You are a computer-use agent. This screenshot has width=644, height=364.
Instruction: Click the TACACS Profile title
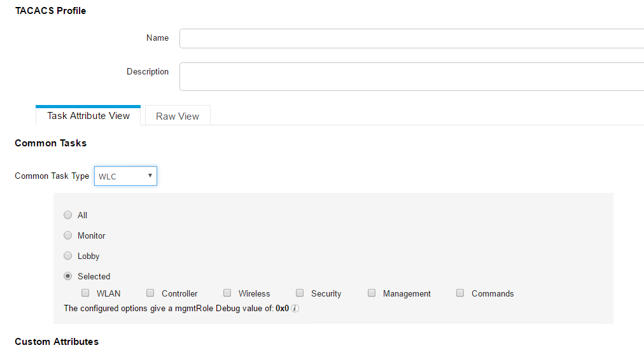(50, 11)
